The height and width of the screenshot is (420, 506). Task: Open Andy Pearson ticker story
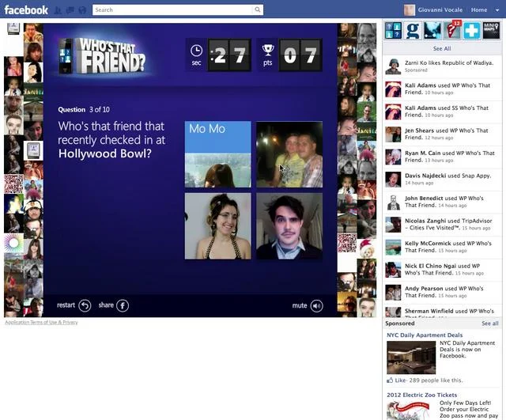pyautogui.click(x=443, y=292)
